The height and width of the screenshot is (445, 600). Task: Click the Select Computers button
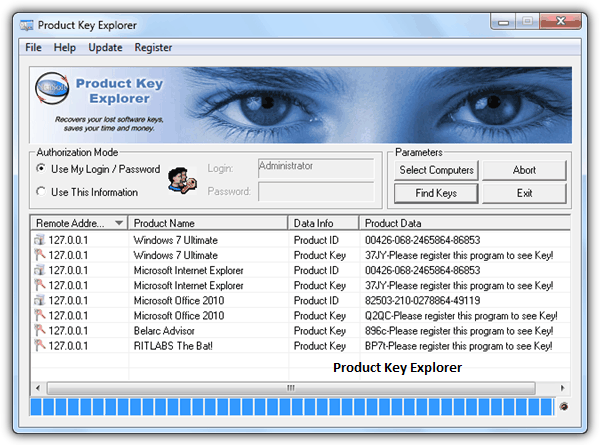click(436, 170)
